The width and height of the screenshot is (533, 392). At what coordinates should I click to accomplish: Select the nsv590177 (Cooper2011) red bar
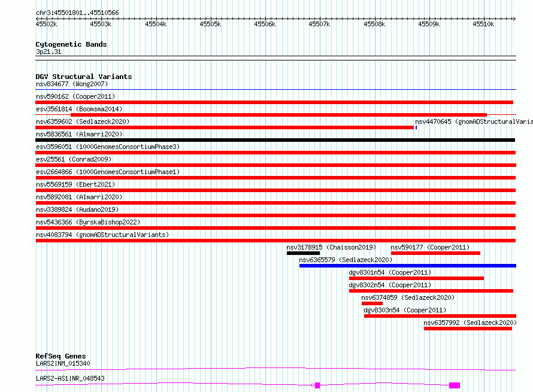pos(435,253)
